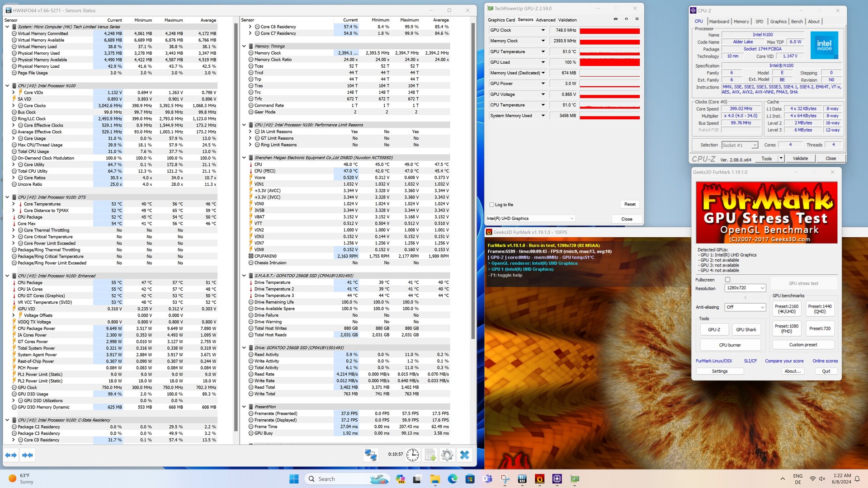Toggle Log to file checkbox in GPU-Z
The width and height of the screenshot is (868, 488).
click(x=492, y=205)
